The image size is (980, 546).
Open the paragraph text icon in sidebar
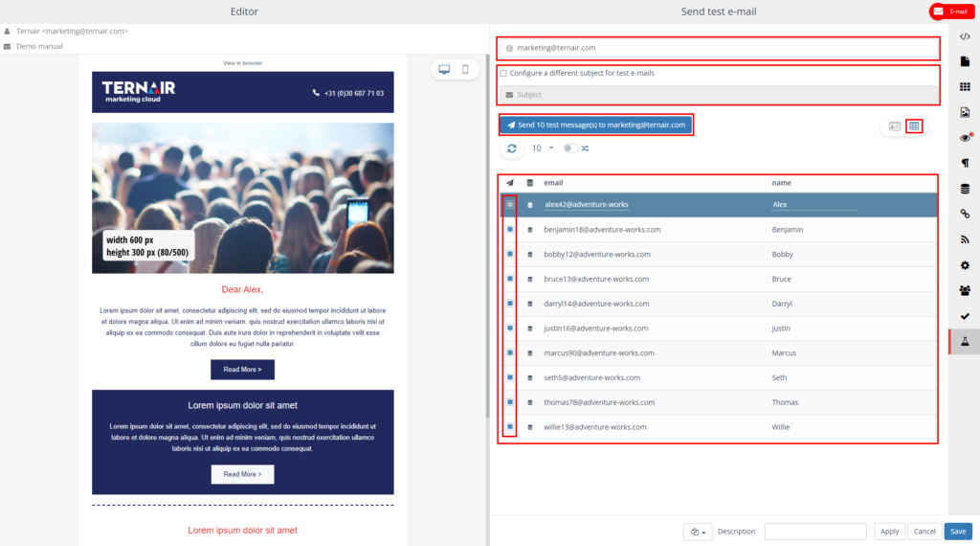(x=965, y=163)
